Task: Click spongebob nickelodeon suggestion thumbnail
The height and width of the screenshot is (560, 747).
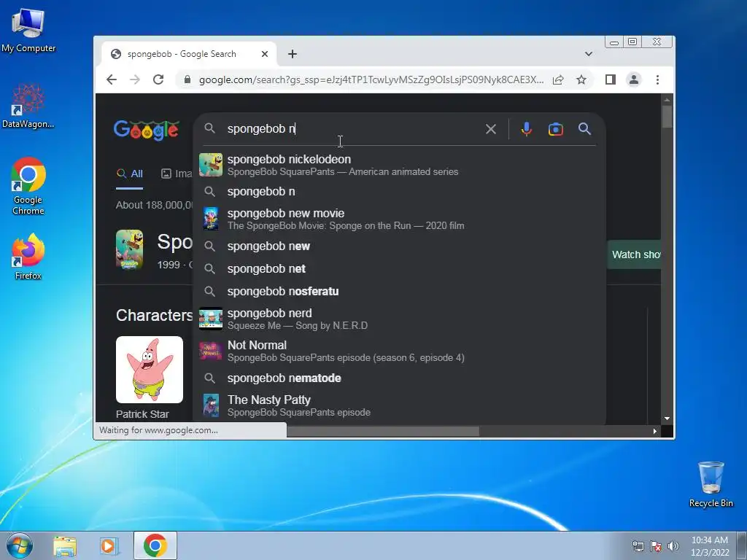Action: coord(211,165)
